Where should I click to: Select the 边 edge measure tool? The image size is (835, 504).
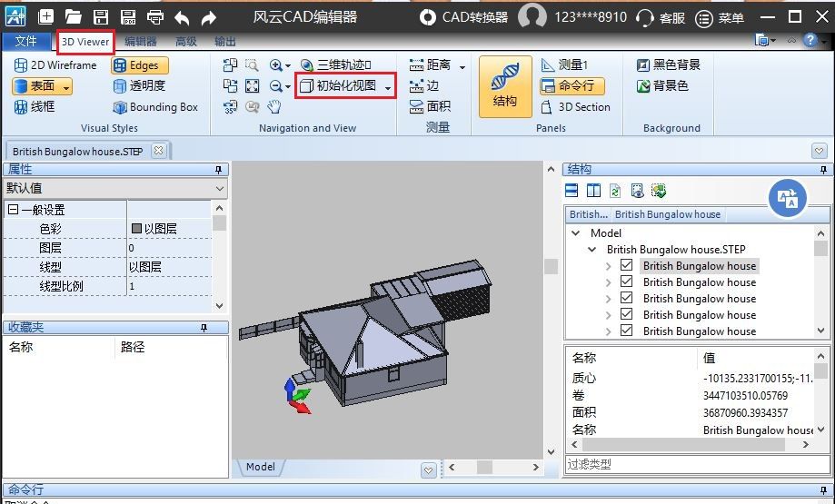pyautogui.click(x=424, y=85)
